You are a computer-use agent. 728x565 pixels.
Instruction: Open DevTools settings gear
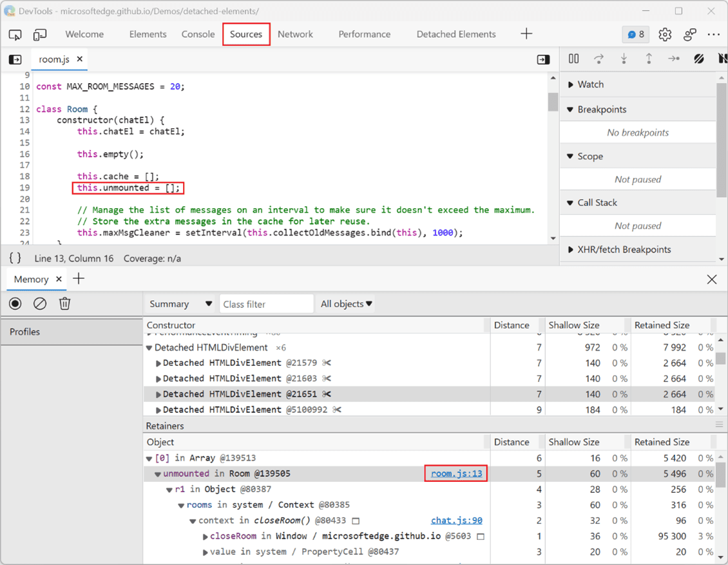point(665,34)
